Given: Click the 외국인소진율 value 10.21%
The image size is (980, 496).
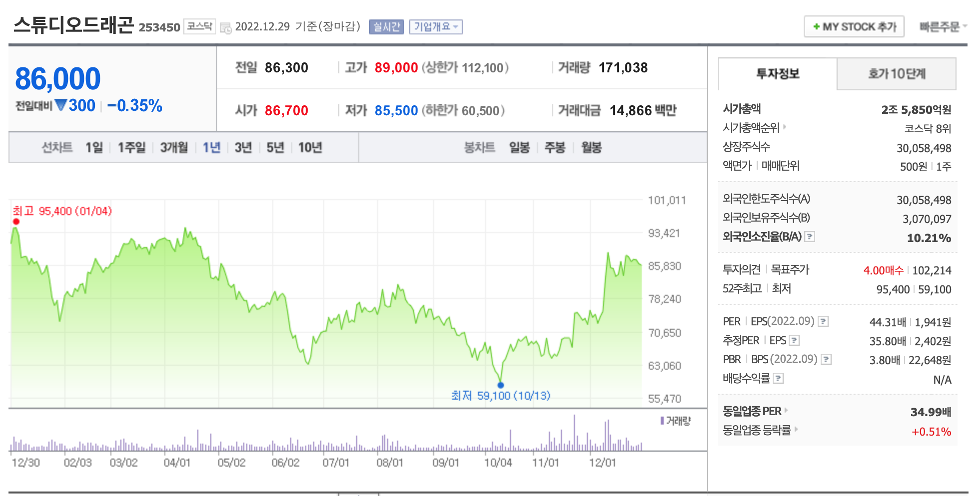Looking at the screenshot, I should pos(929,238).
